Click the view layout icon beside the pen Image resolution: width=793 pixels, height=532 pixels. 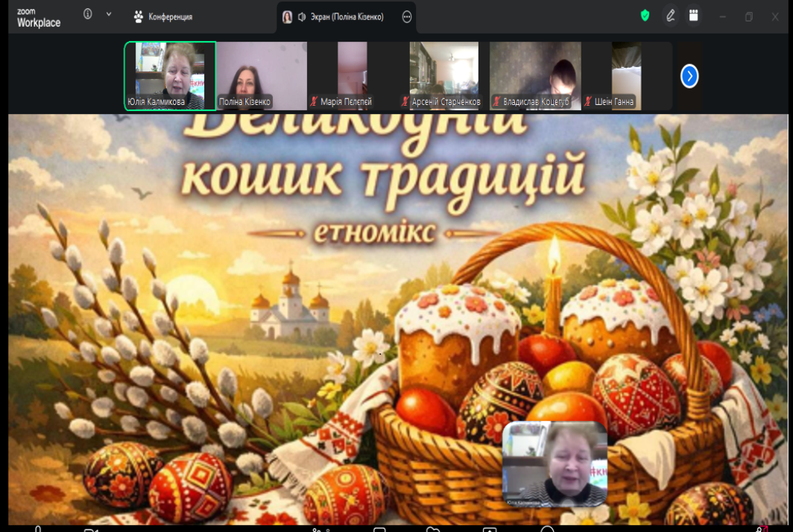tap(694, 16)
